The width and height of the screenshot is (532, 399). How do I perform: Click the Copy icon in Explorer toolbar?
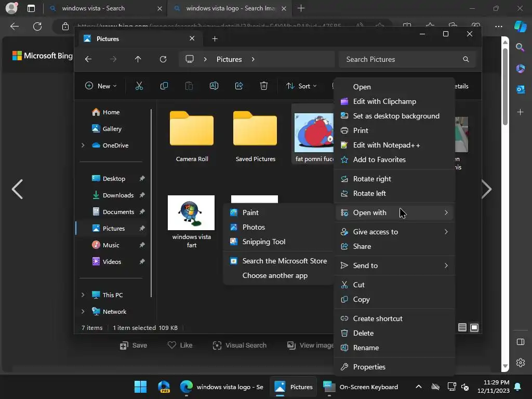pos(164,86)
